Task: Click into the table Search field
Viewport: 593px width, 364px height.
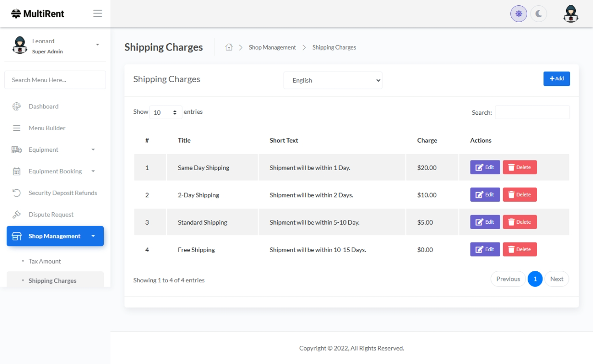Action: point(532,112)
